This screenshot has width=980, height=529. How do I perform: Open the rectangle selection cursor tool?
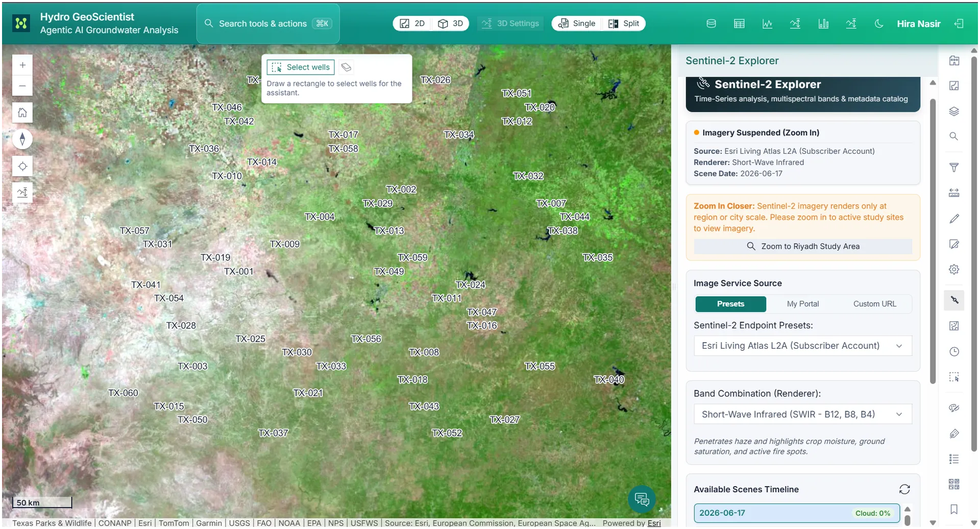coord(954,377)
